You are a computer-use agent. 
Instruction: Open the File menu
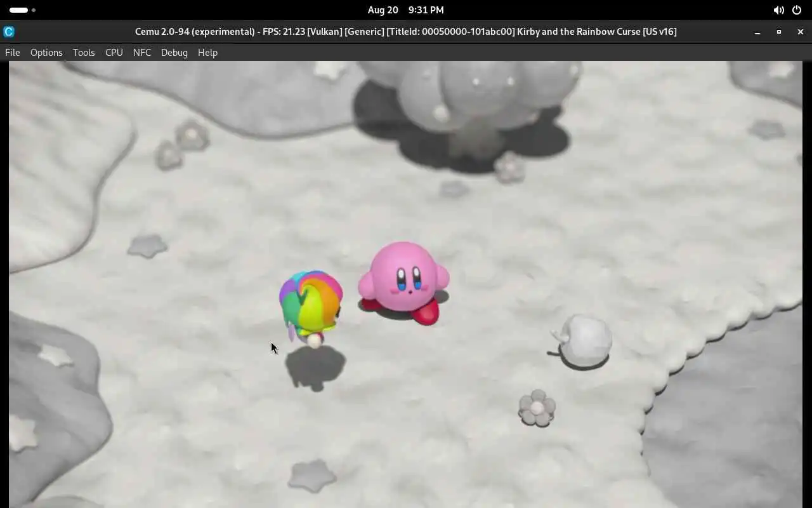tap(13, 53)
